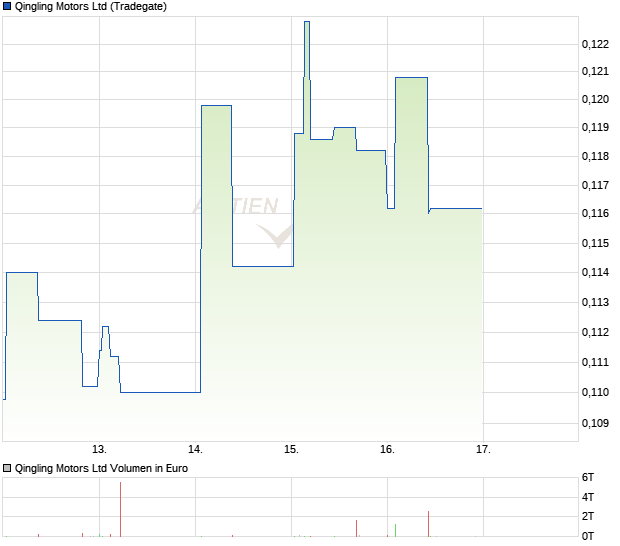This screenshot has width=620, height=546.
Task: Click the blue Qingling Motors legend square
Action: point(7,7)
